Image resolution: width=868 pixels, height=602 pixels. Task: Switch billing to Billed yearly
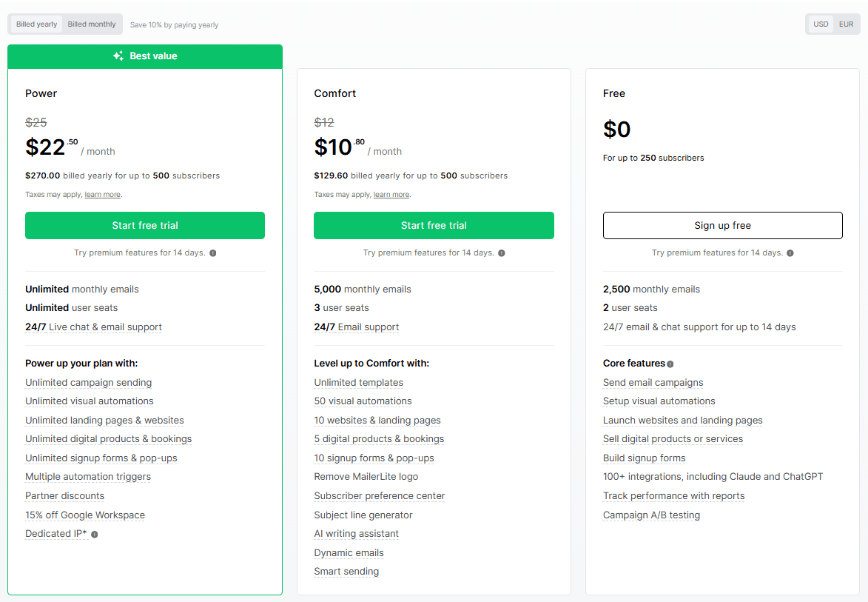click(x=36, y=24)
